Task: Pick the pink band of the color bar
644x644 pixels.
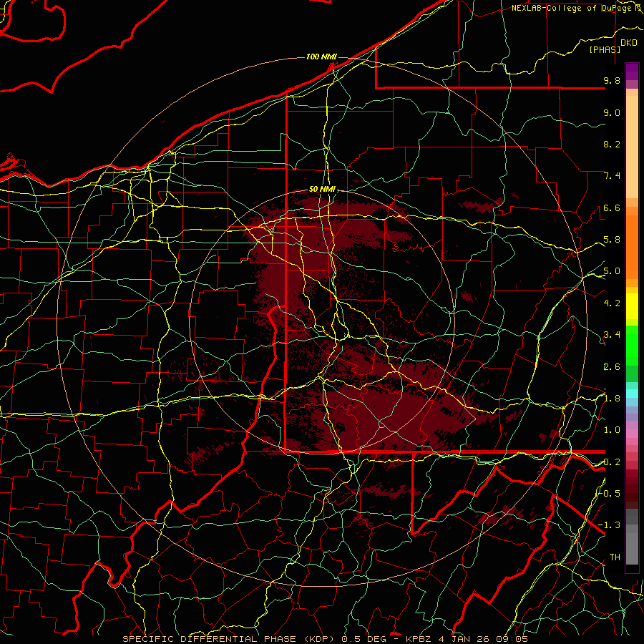Action: coord(632,434)
